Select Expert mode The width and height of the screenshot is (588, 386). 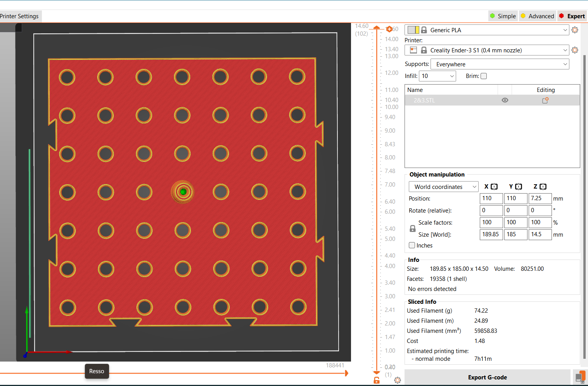coord(572,16)
